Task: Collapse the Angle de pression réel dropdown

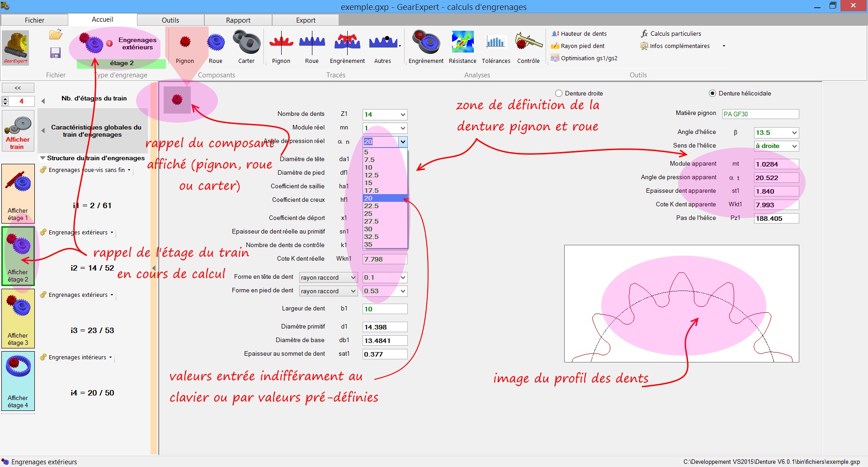Action: click(403, 142)
